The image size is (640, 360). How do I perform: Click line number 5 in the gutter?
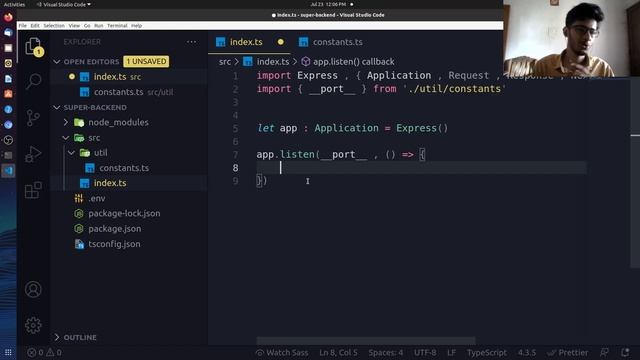click(235, 129)
